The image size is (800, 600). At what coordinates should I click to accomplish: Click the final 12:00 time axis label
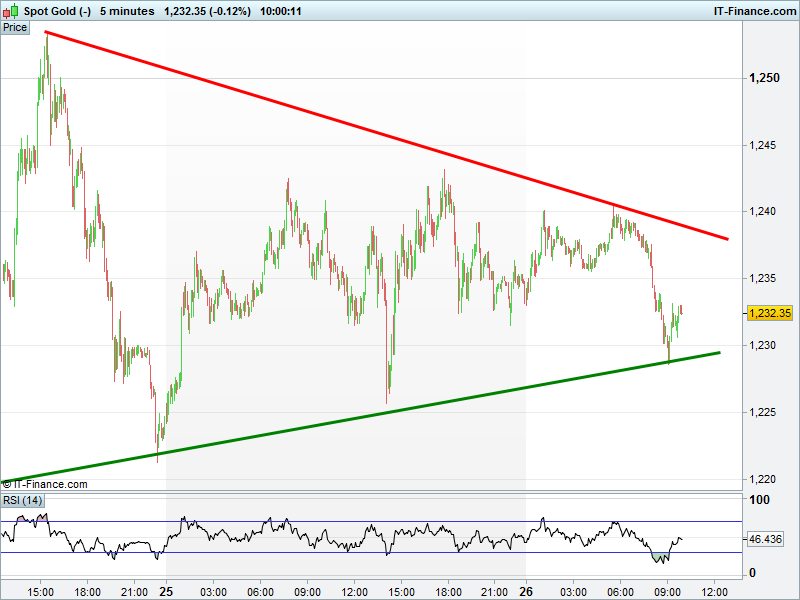[714, 590]
